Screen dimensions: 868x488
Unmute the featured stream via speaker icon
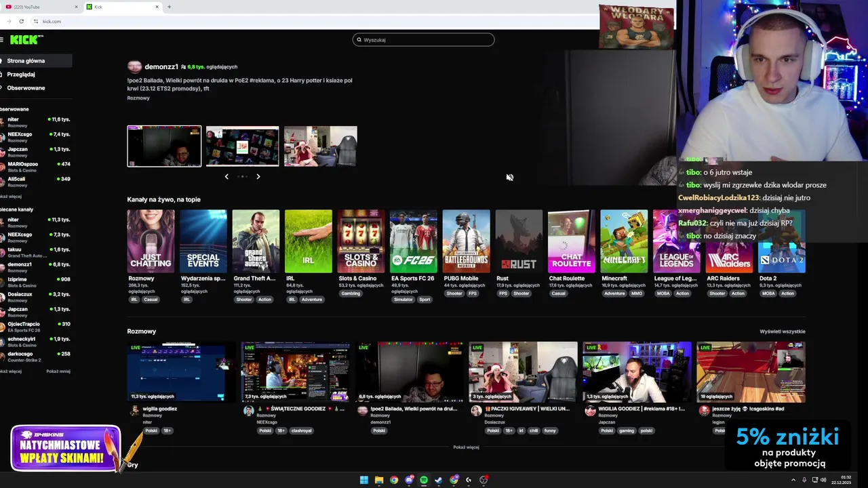click(x=509, y=178)
